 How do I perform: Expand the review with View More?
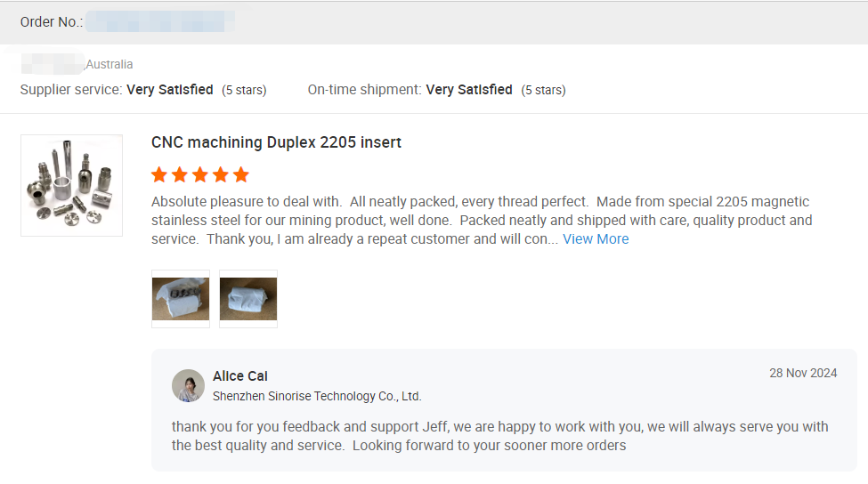click(596, 238)
